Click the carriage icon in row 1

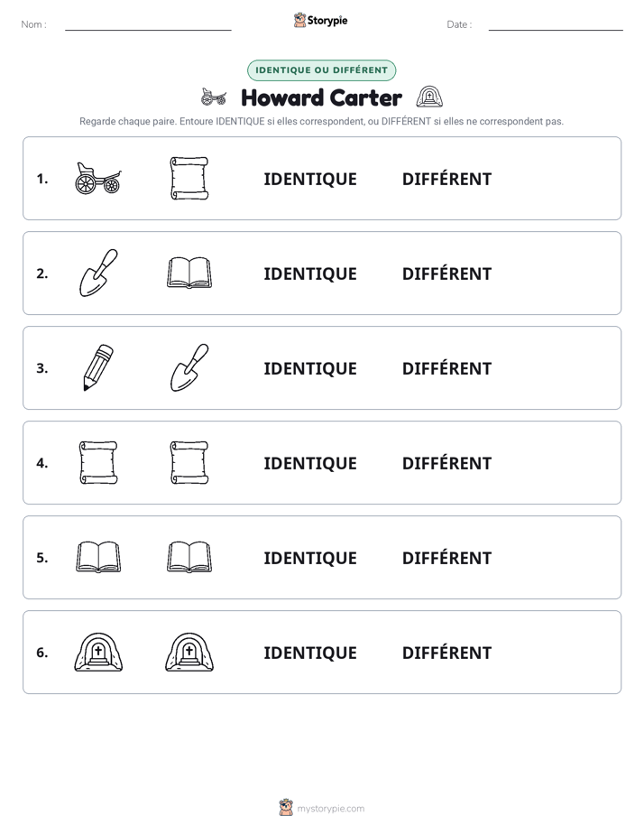(x=98, y=178)
